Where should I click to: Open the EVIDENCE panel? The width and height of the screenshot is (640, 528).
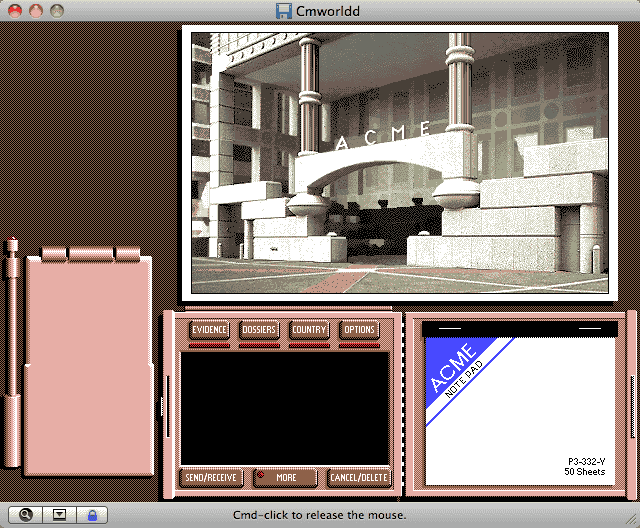click(209, 330)
